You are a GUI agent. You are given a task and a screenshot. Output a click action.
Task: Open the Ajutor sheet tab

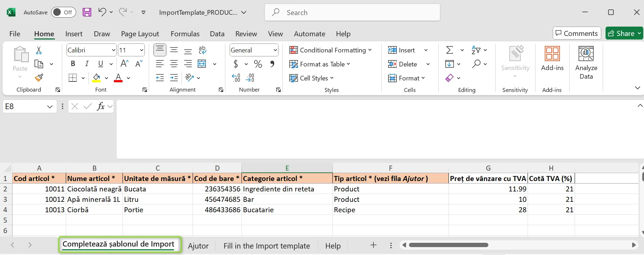(198, 246)
